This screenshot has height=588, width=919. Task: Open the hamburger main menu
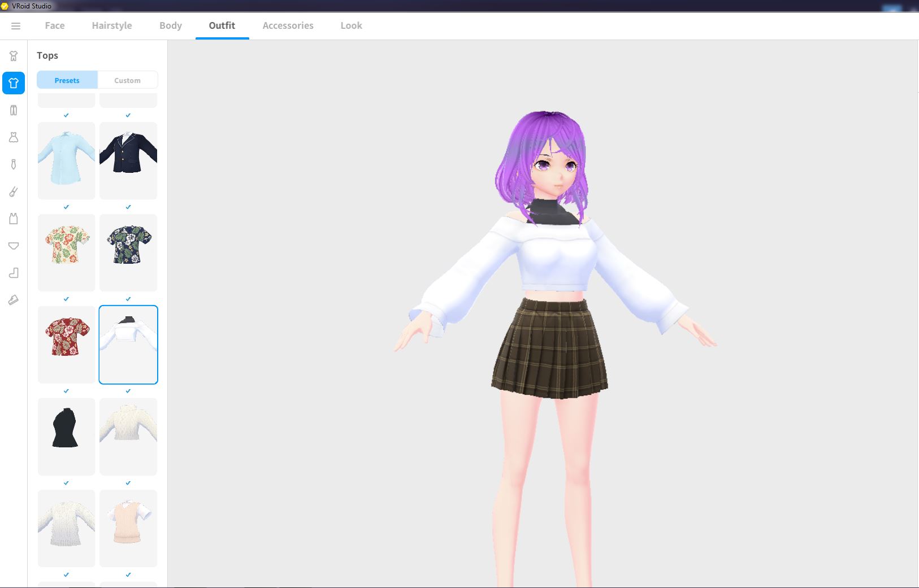coord(16,26)
